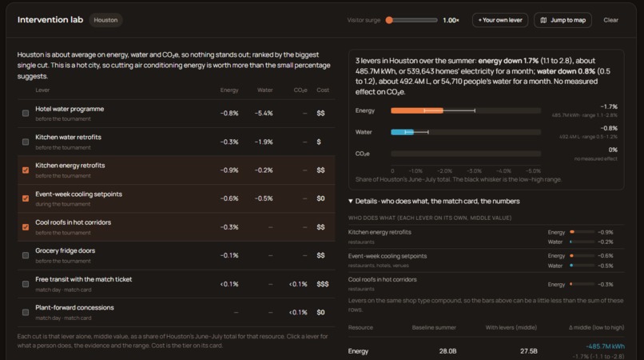Open the Grocery fridge doors lever name
This screenshot has height=360, width=644.
[x=65, y=250]
